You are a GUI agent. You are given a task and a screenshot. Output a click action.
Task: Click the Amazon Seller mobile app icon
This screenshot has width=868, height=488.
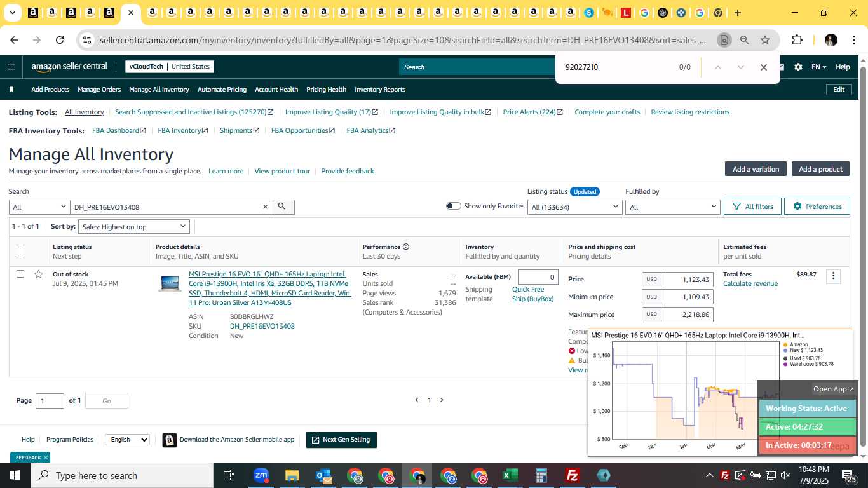170,440
